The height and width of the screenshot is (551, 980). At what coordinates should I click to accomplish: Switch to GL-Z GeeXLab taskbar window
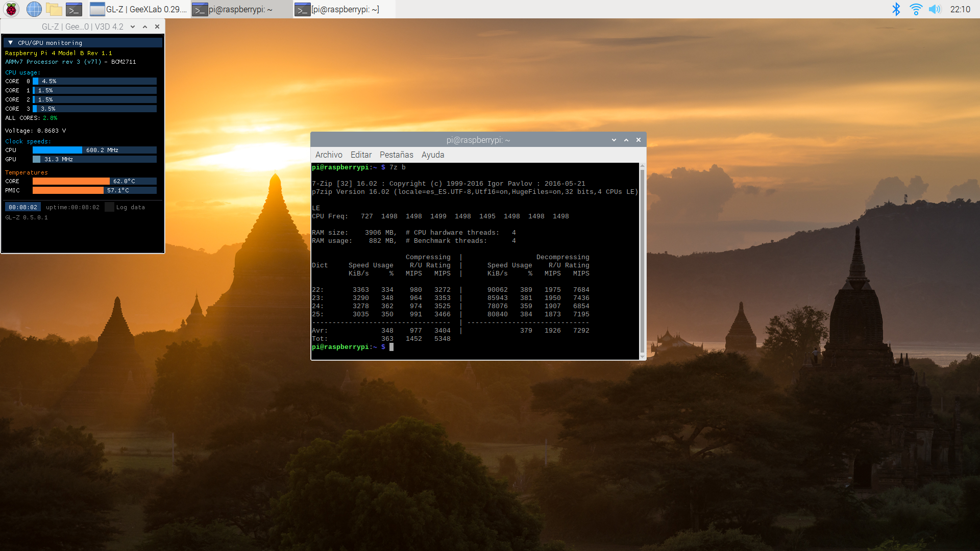[x=139, y=9]
